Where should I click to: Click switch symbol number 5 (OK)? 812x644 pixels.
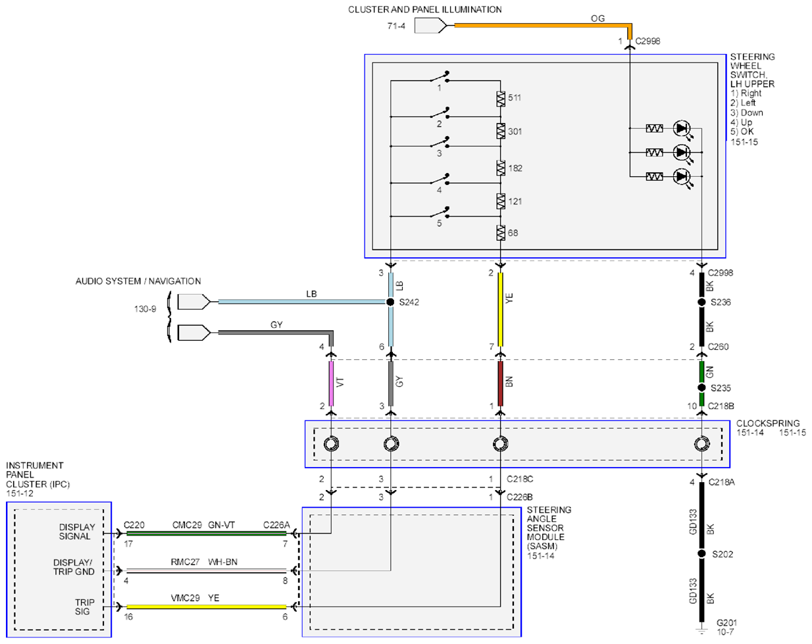pos(440,212)
